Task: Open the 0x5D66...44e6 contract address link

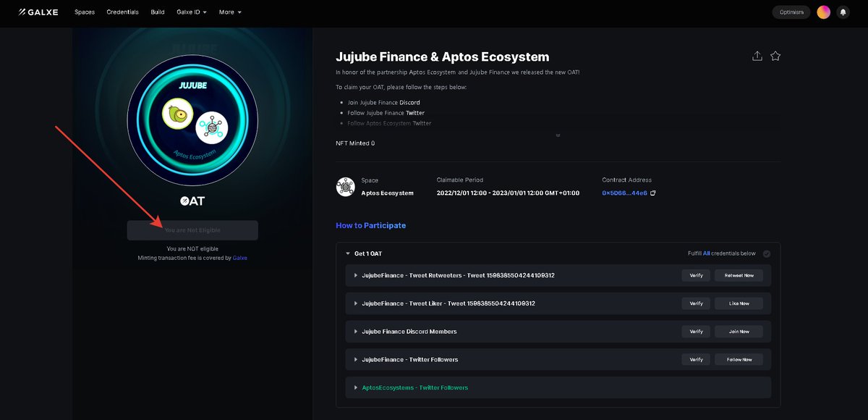Action: 623,193
